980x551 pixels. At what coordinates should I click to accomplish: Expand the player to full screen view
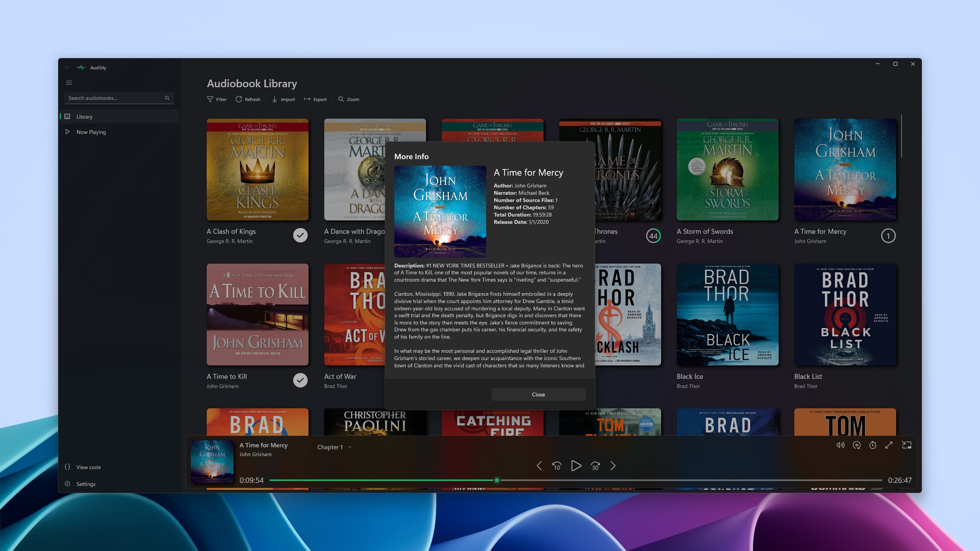[889, 445]
